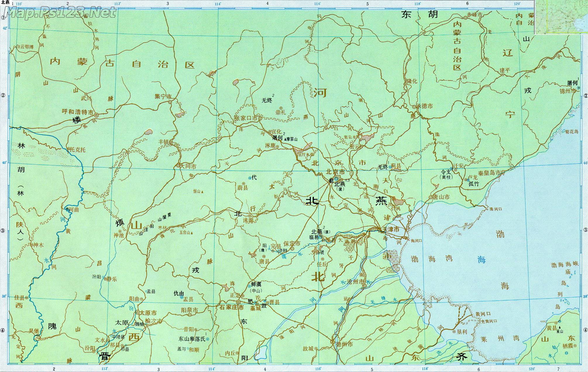Click the Beijing city marker (北京市)
The height and width of the screenshot is (372, 588).
336,179
